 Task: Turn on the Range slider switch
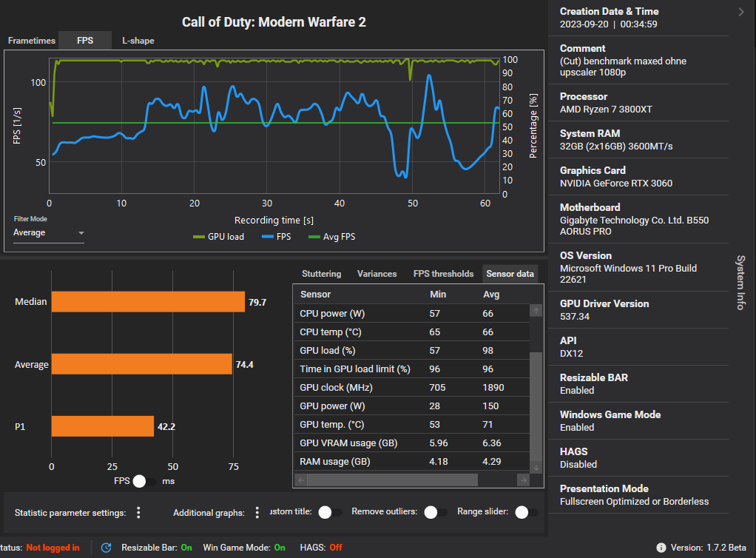pyautogui.click(x=526, y=512)
